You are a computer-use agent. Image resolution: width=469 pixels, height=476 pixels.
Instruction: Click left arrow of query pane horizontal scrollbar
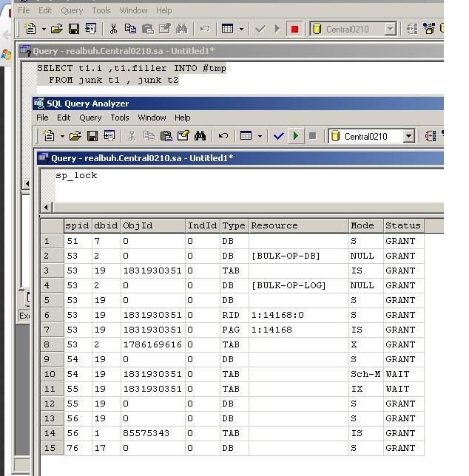[x=47, y=208]
